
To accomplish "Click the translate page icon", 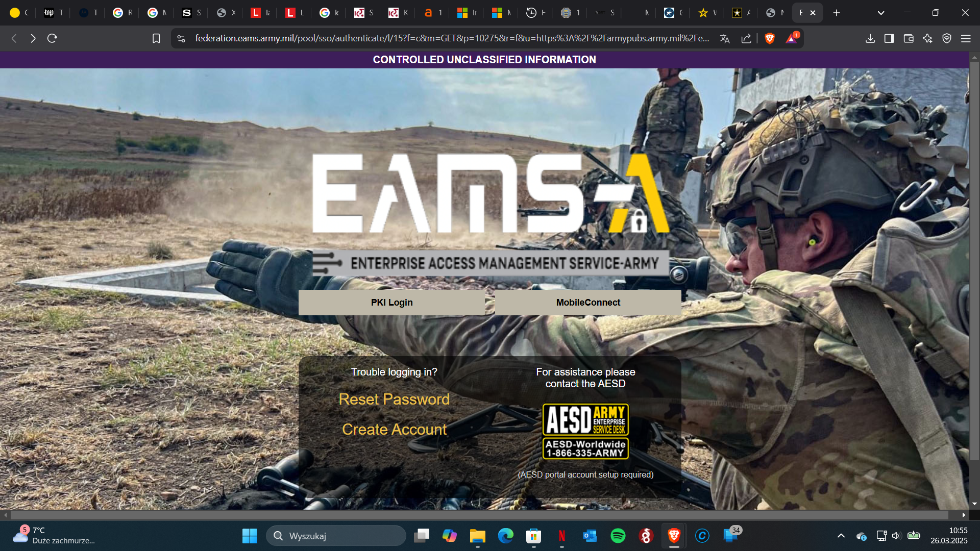I will pos(725,38).
